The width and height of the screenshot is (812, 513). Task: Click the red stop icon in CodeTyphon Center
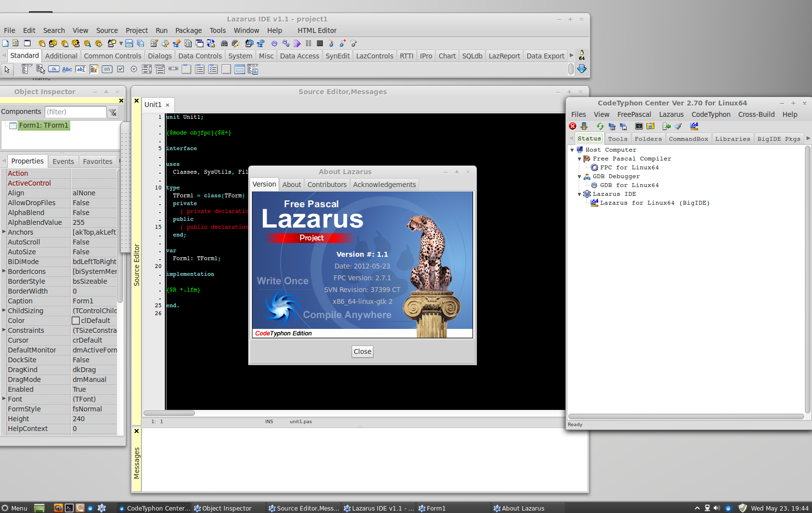click(573, 126)
